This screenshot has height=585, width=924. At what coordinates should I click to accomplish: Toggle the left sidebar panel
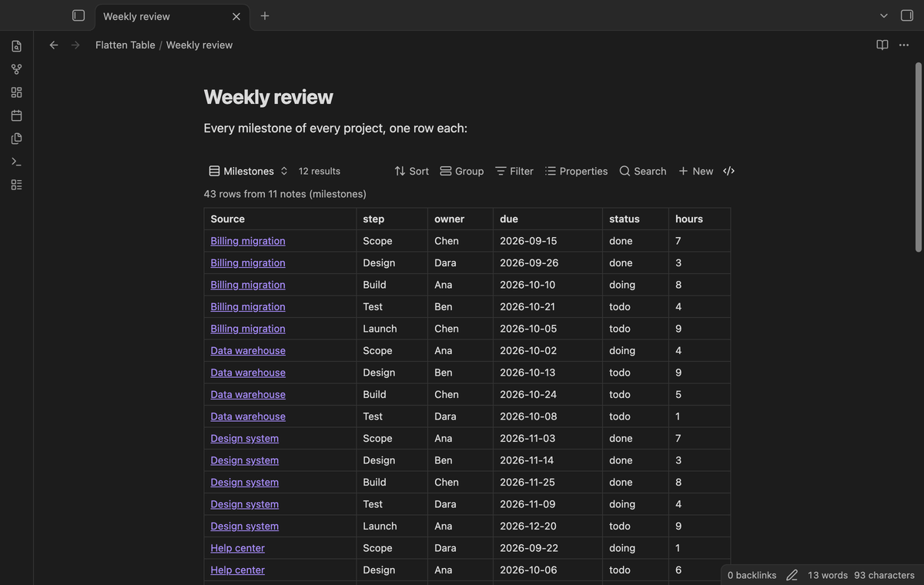(78, 15)
